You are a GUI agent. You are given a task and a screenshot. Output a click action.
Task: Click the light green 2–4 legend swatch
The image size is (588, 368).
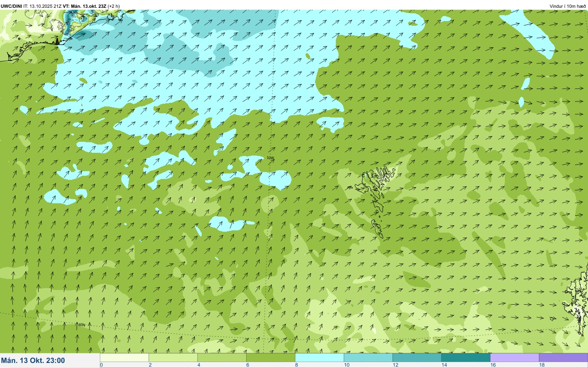click(x=173, y=357)
